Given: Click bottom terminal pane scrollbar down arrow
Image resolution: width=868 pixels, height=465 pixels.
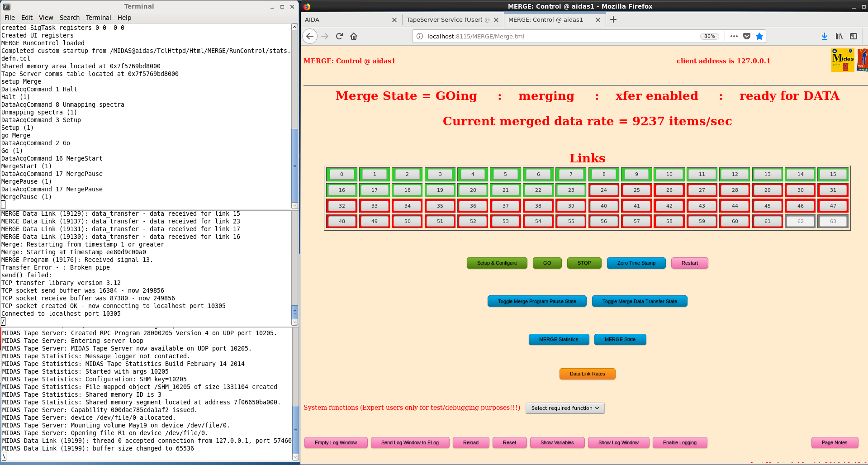Looking at the screenshot, I should [295, 457].
